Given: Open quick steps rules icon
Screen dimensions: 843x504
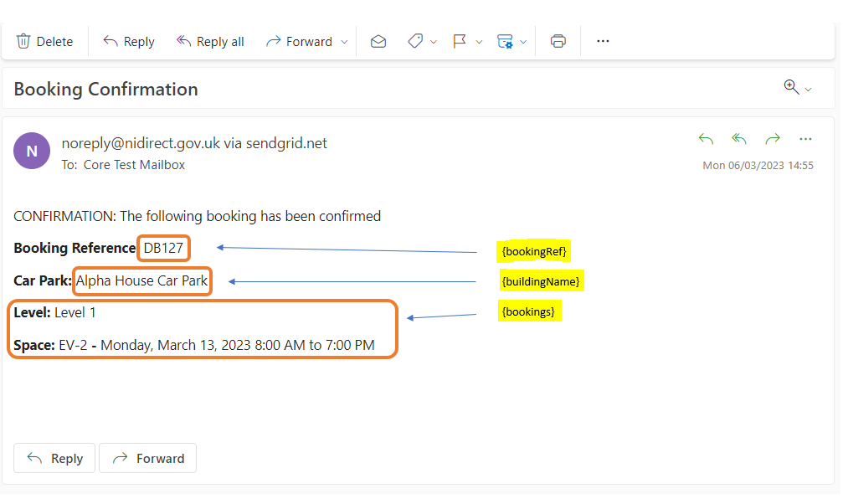Looking at the screenshot, I should pos(505,41).
